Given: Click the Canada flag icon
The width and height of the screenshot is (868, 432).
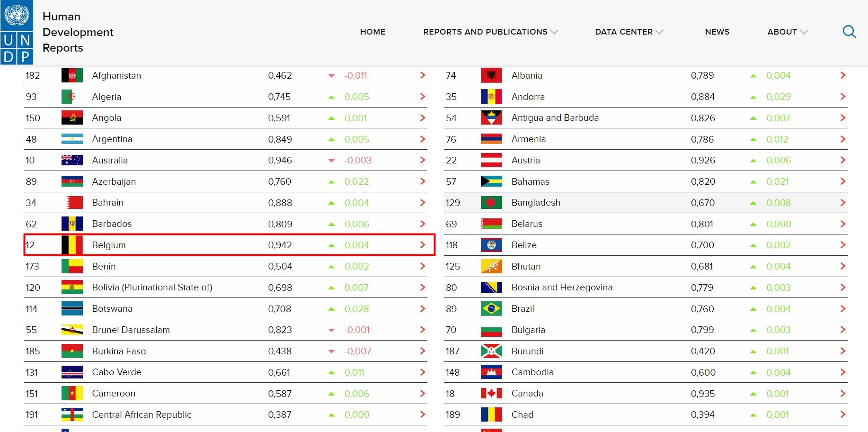Looking at the screenshot, I should click(x=491, y=393).
